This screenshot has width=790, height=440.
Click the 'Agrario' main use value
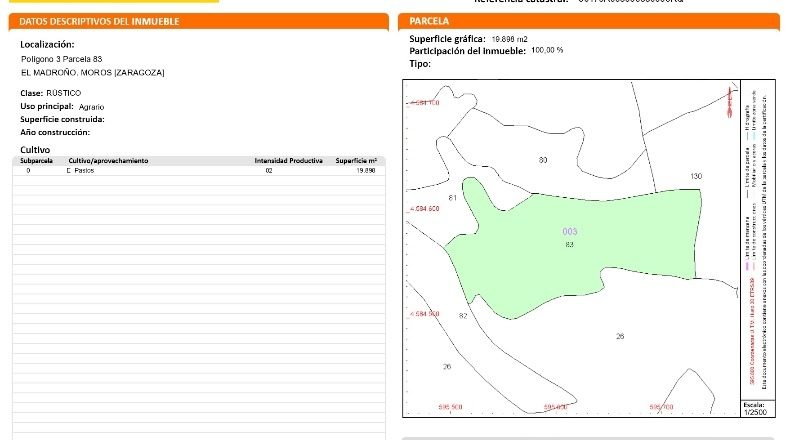point(91,107)
